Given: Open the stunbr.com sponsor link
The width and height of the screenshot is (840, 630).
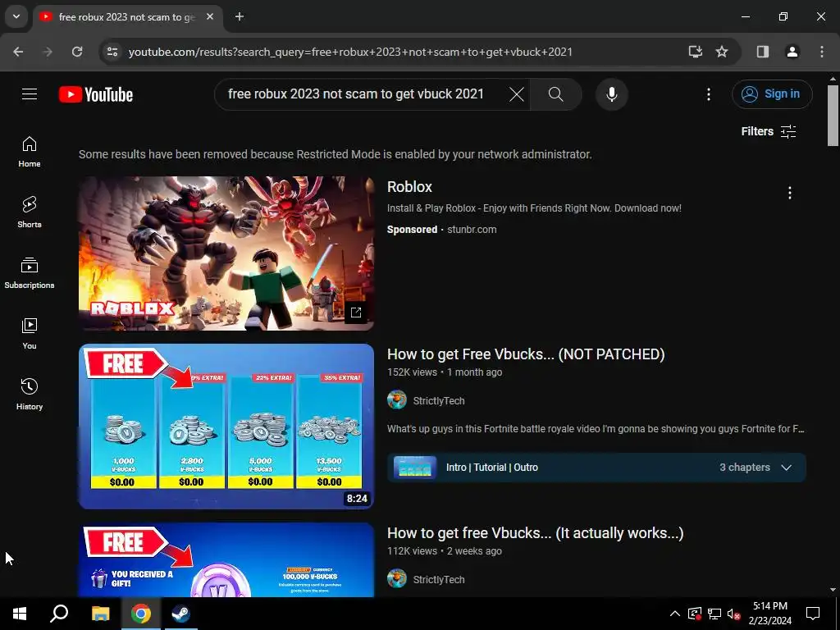Looking at the screenshot, I should click(472, 230).
